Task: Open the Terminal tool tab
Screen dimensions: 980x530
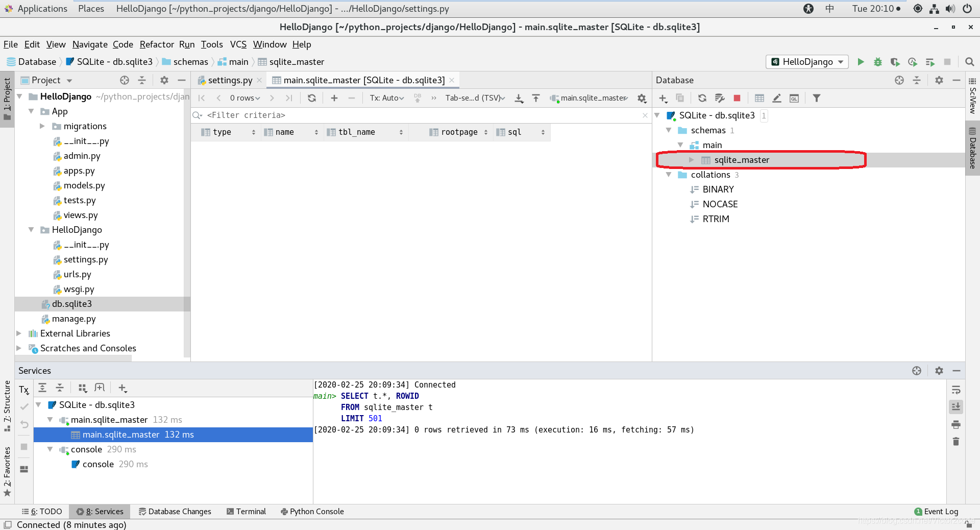Action: [246, 512]
